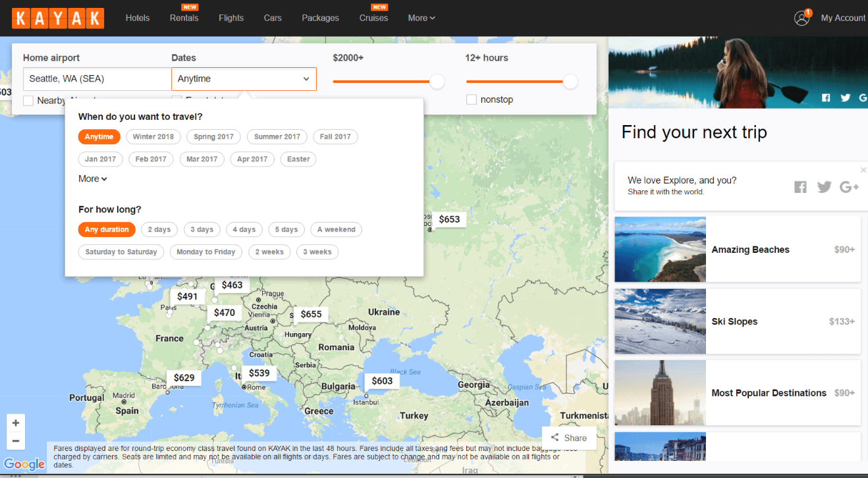Choose the A weekend duration option
The image size is (868, 478).
[x=336, y=230]
